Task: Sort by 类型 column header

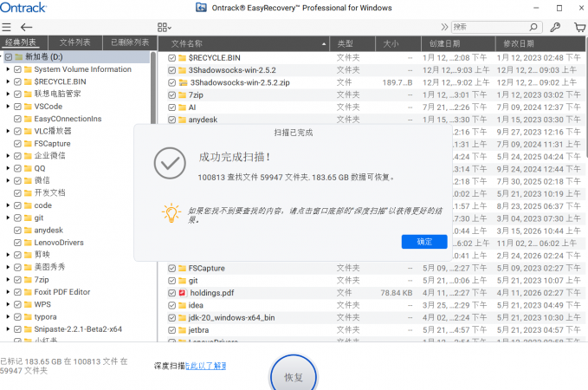Action: pyautogui.click(x=352, y=43)
